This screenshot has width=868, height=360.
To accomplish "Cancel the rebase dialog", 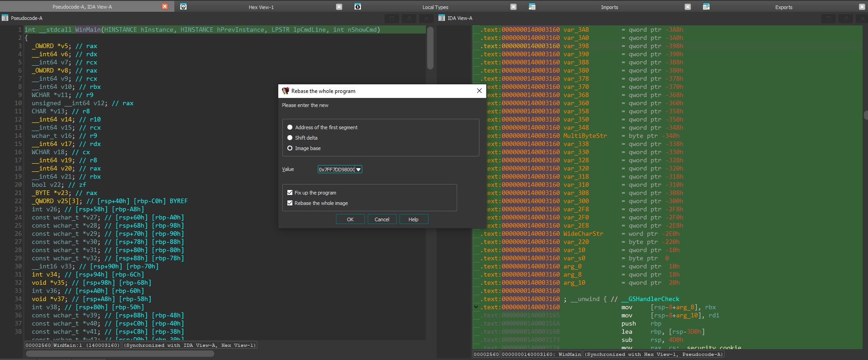I will point(382,219).
